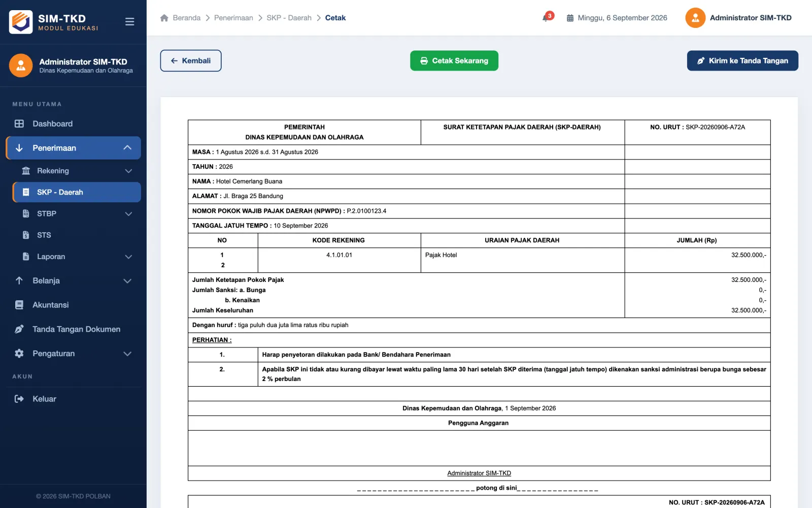
Task: Toggle the hamburger sidebar menu icon
Action: (x=129, y=22)
